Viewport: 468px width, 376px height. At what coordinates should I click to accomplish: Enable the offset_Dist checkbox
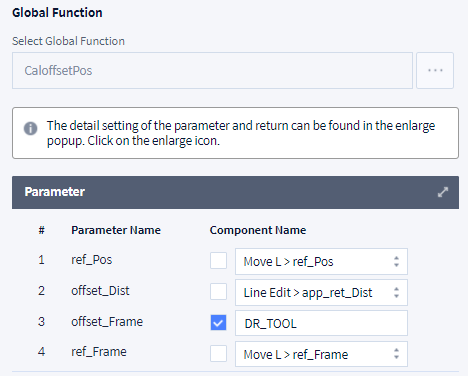218,292
